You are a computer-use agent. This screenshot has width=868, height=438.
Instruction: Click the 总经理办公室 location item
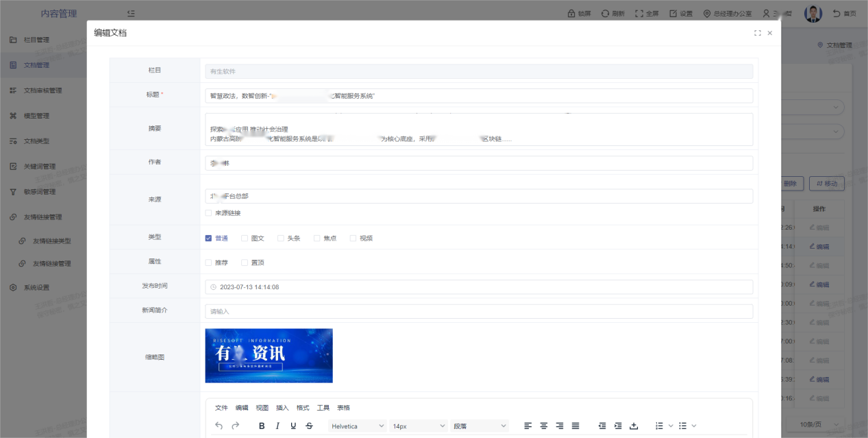[727, 14]
